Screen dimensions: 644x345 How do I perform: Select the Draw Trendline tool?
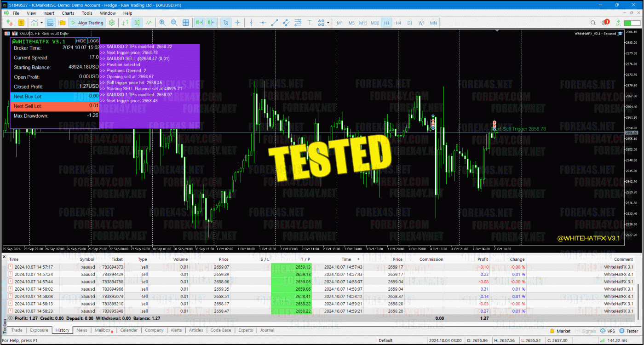[x=275, y=23]
